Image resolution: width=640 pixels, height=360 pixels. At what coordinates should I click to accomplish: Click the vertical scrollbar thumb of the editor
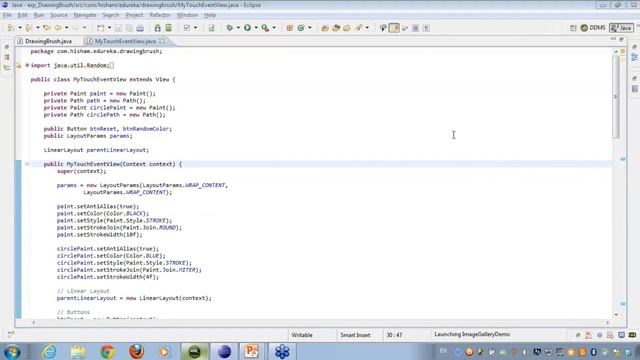point(616,96)
